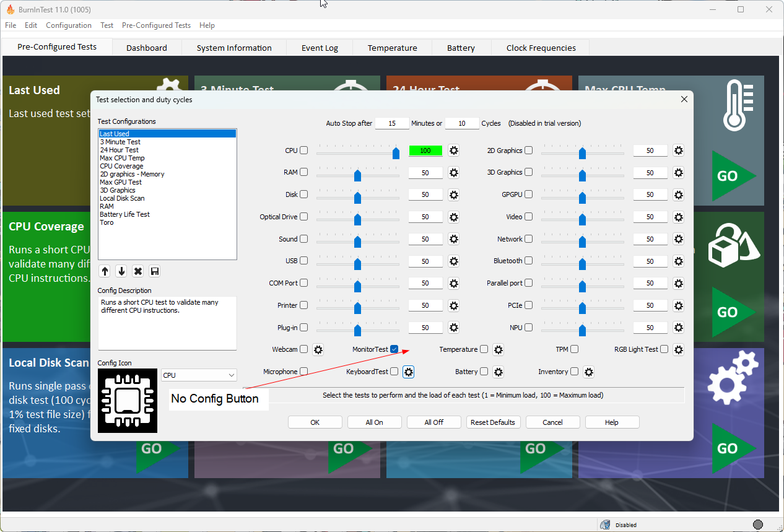This screenshot has height=532, width=784.
Task: Open Plug-in test settings gear
Action: pyautogui.click(x=453, y=328)
